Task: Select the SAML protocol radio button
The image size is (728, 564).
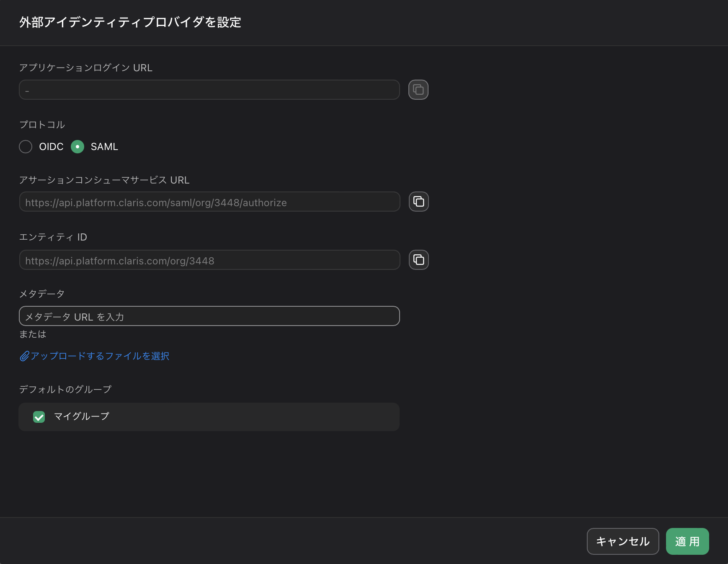Action: pyautogui.click(x=77, y=147)
